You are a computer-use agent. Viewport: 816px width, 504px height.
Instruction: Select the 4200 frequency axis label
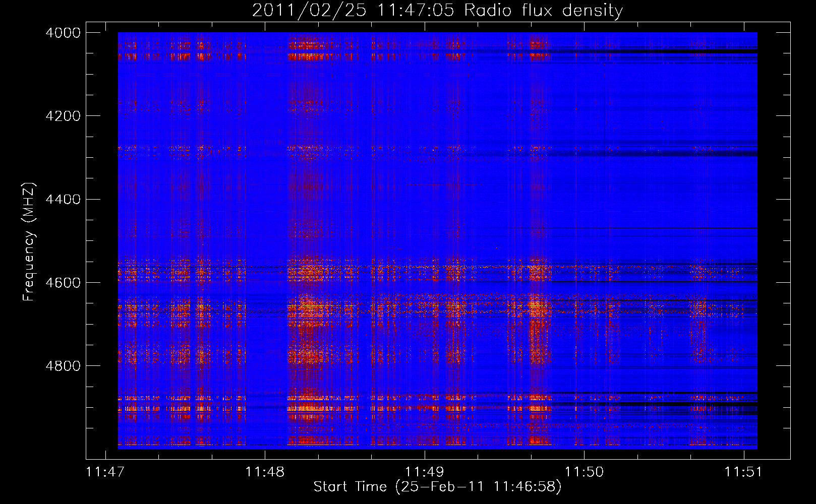(63, 116)
